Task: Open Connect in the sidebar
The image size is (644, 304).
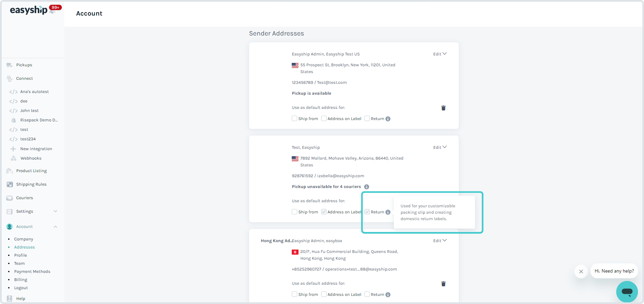Action: tap(25, 78)
